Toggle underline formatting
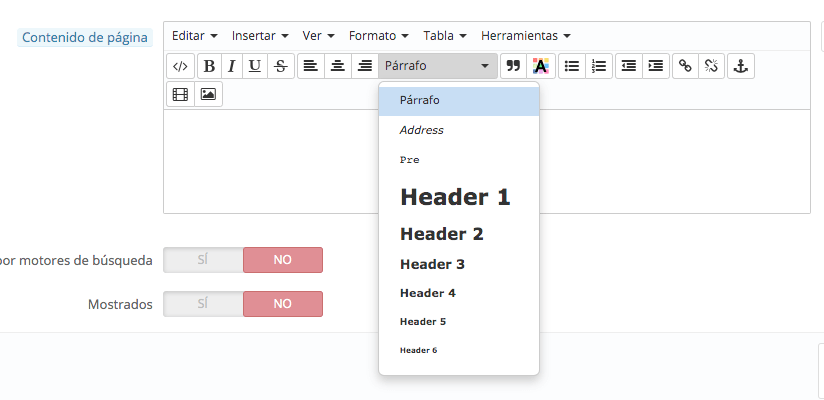 pyautogui.click(x=255, y=66)
